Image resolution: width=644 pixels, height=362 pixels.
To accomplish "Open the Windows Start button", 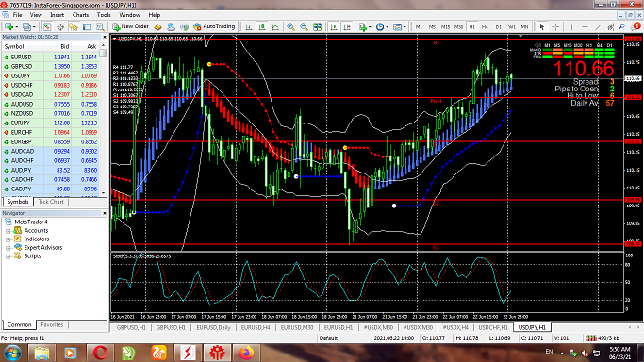I will (12, 353).
